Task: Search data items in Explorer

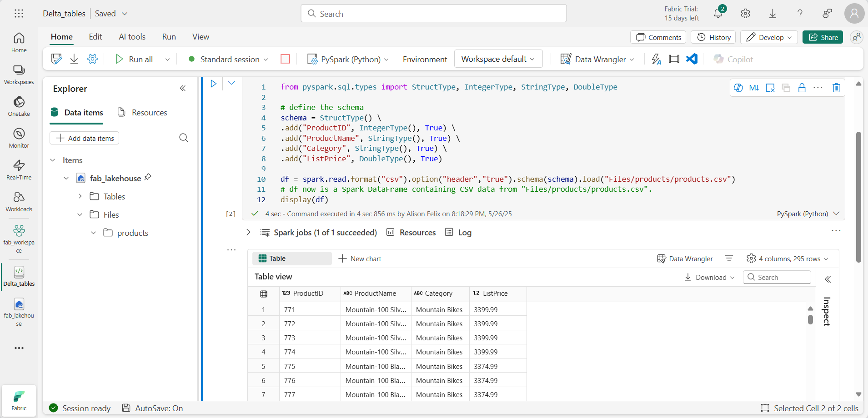Action: pos(184,138)
